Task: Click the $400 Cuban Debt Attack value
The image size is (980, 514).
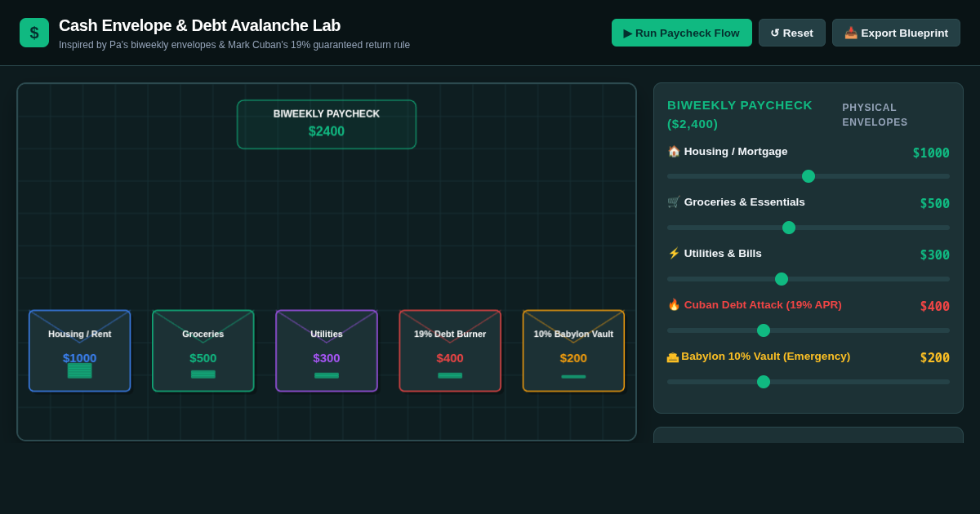Action: (x=935, y=306)
